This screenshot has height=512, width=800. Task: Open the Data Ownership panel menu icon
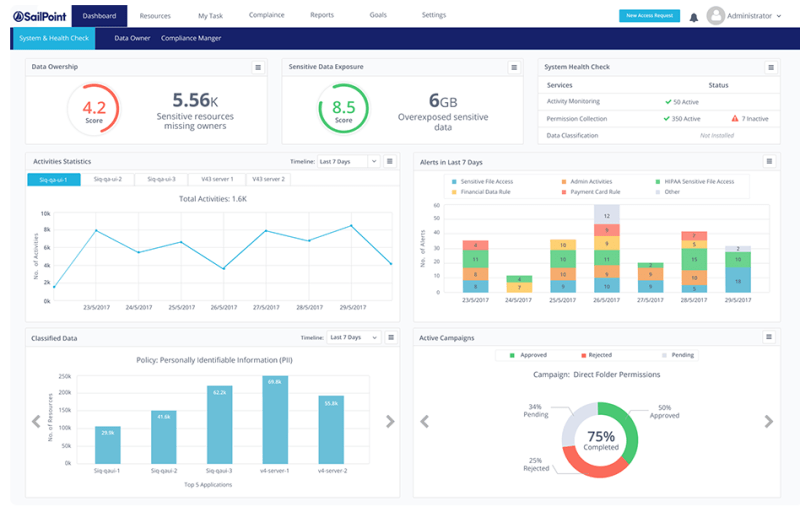point(257,67)
